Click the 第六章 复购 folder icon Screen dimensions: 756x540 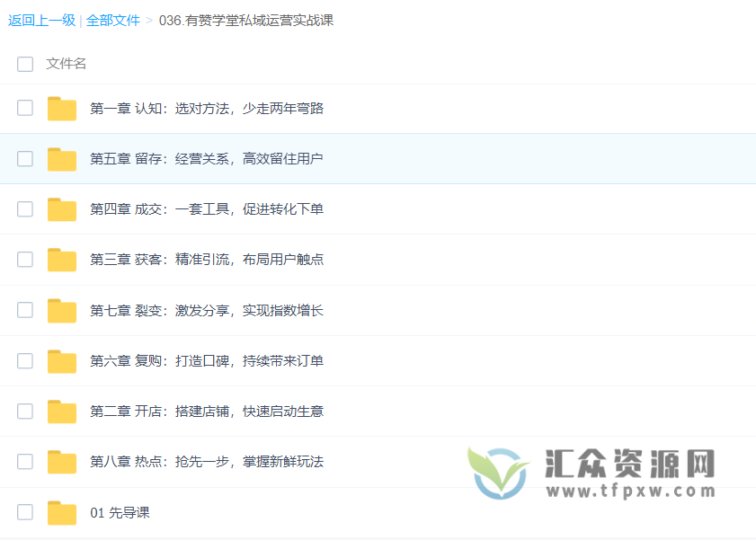61,360
